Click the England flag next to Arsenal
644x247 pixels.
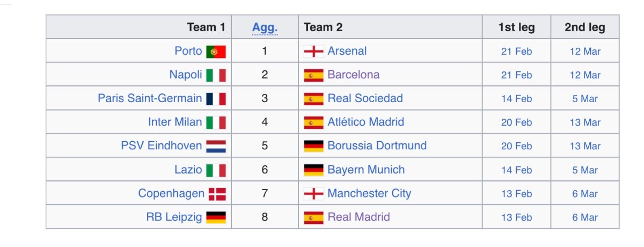(313, 52)
